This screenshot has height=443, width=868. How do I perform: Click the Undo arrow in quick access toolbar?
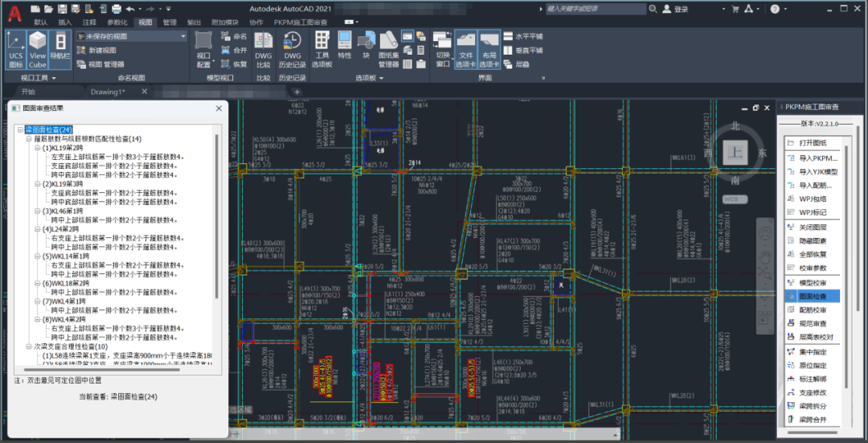[130, 9]
